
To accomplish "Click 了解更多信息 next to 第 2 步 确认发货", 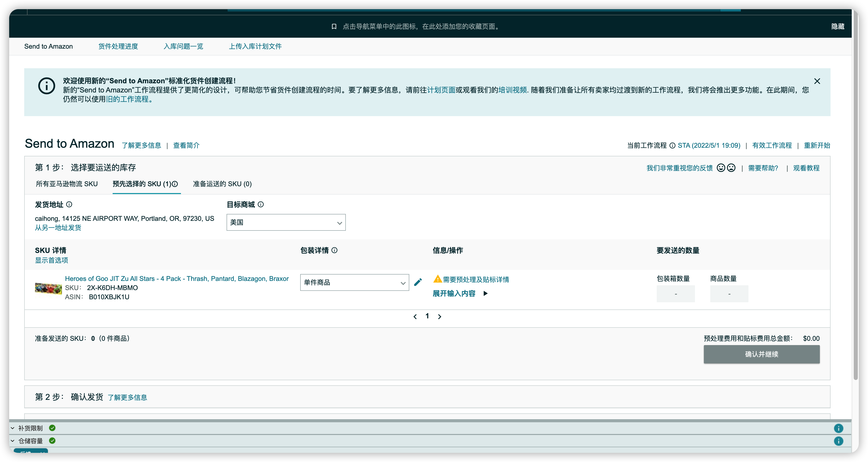I will [127, 397].
